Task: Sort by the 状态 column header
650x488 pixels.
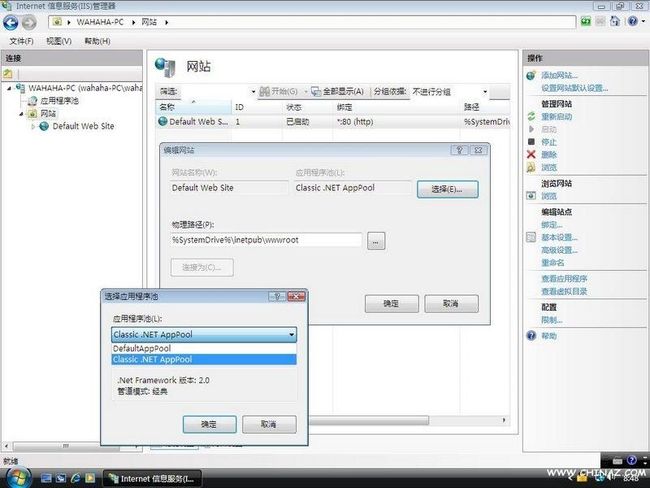Action: (x=307, y=107)
